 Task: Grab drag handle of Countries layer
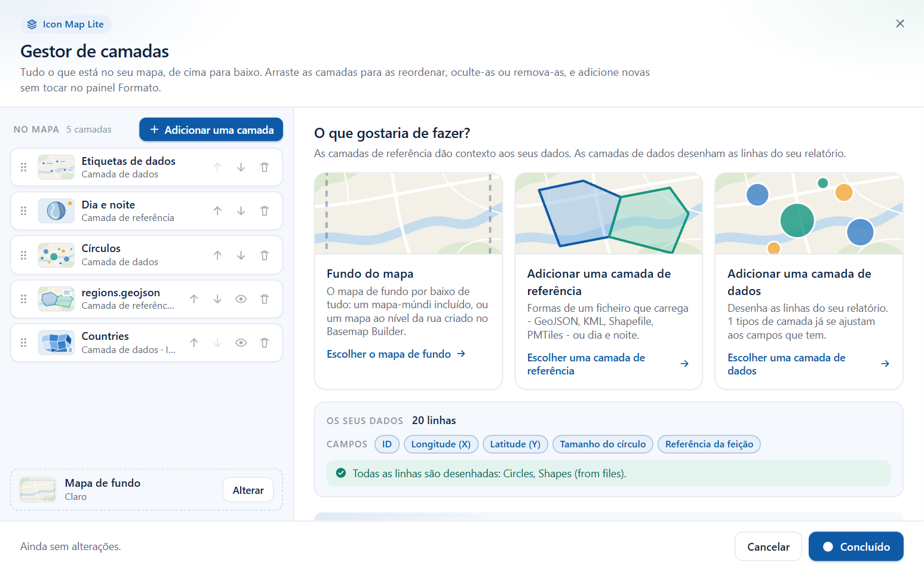[x=24, y=342]
